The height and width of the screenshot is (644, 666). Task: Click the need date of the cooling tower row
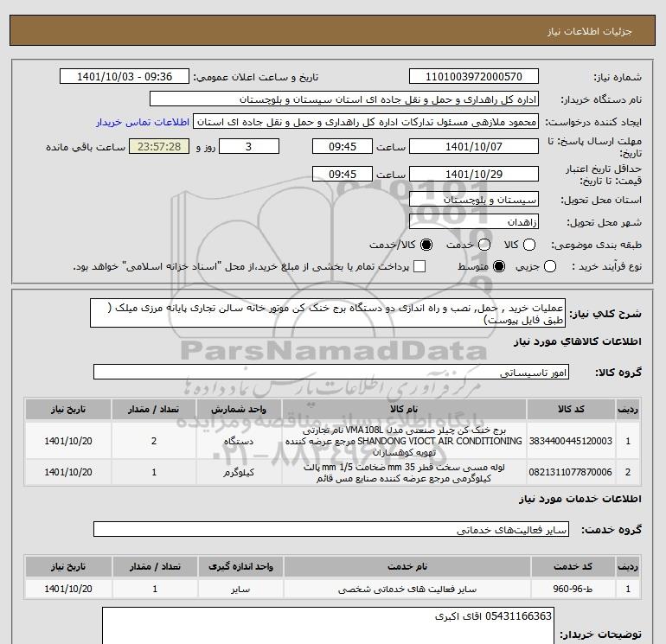click(x=68, y=441)
